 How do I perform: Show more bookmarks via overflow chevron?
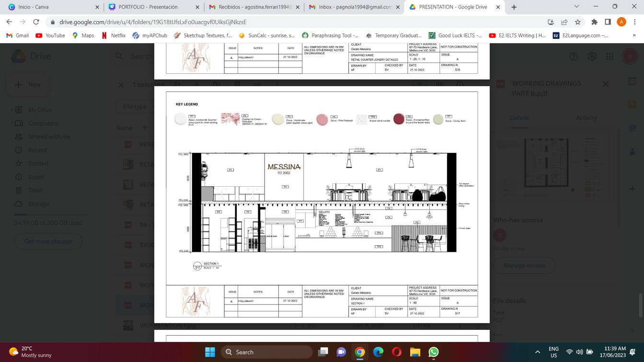click(634, 35)
